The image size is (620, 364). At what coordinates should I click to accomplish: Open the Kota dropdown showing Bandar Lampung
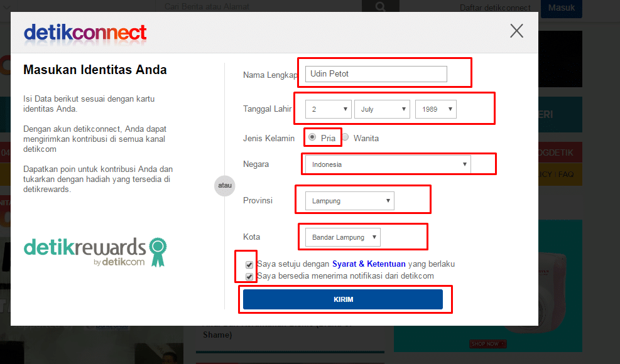343,237
